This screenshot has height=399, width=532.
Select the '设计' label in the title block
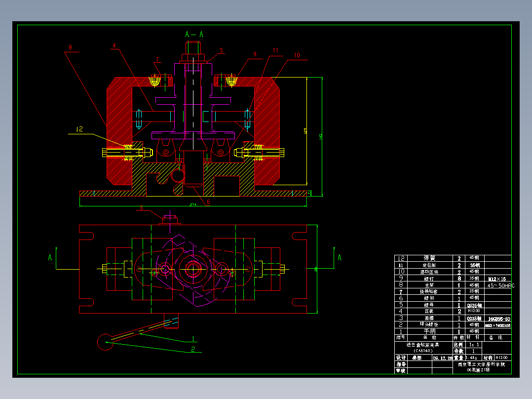pyautogui.click(x=401, y=358)
